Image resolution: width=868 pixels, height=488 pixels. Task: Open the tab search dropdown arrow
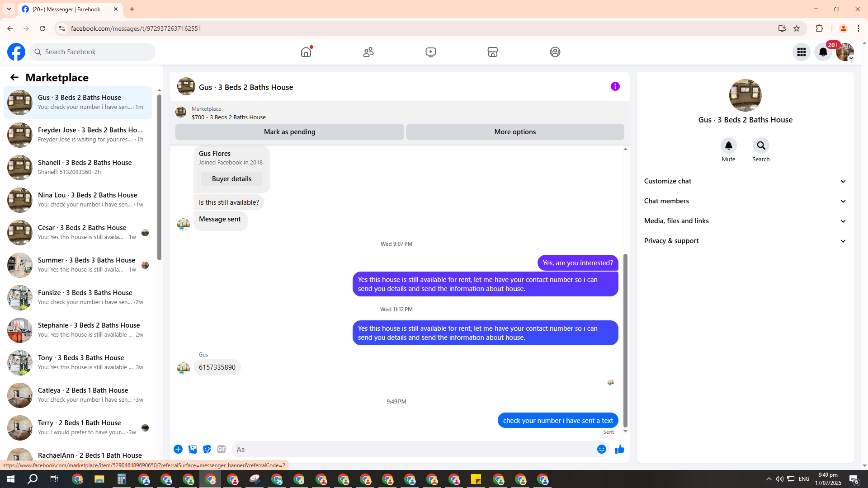[x=9, y=9]
